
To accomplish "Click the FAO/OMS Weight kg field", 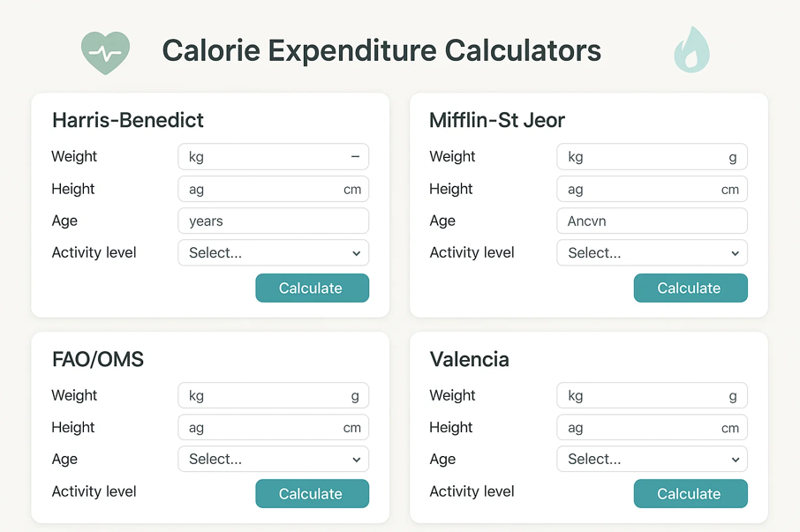I will point(273,395).
